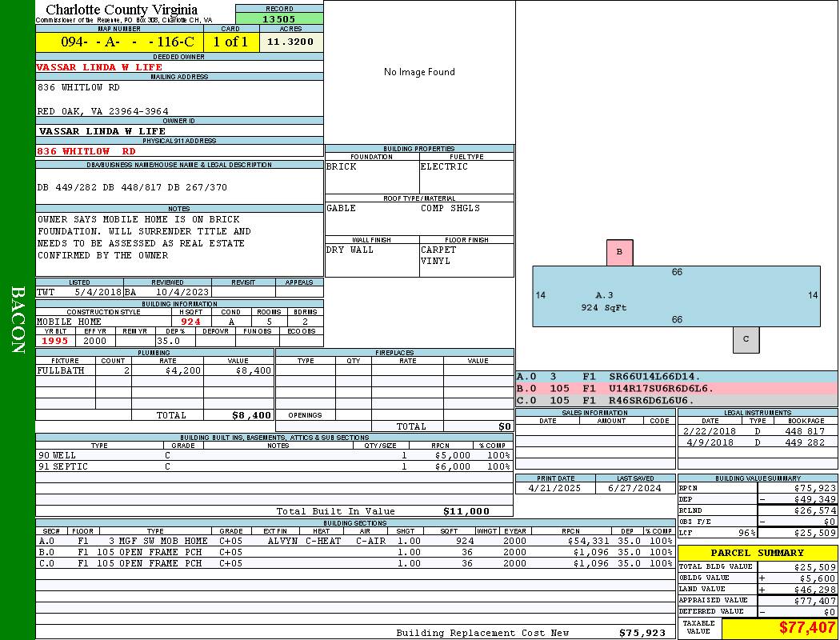Select the pink B.0 sketch legend row
This screenshot has height=640, width=840.
pyautogui.click(x=676, y=388)
